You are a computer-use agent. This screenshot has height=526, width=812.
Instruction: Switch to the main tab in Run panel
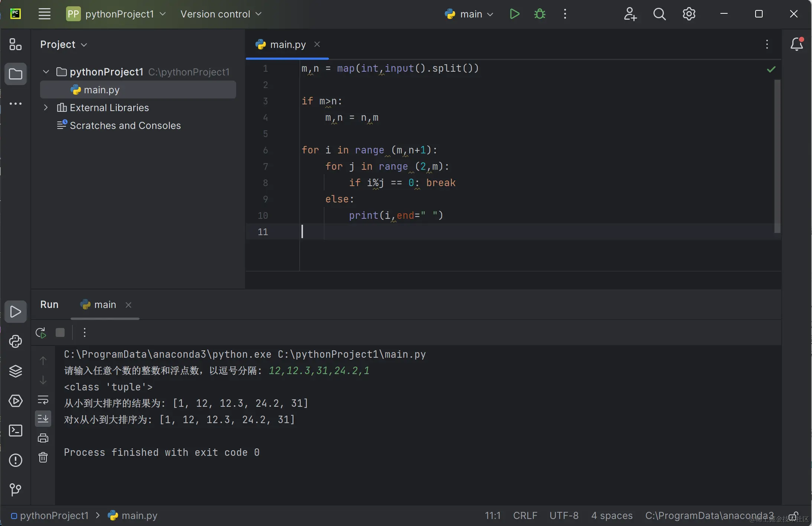click(105, 305)
